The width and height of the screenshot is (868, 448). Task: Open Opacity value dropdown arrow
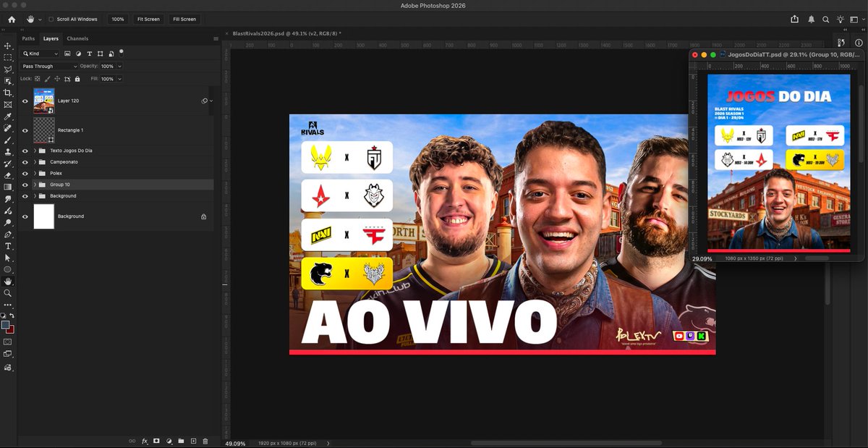[119, 67]
